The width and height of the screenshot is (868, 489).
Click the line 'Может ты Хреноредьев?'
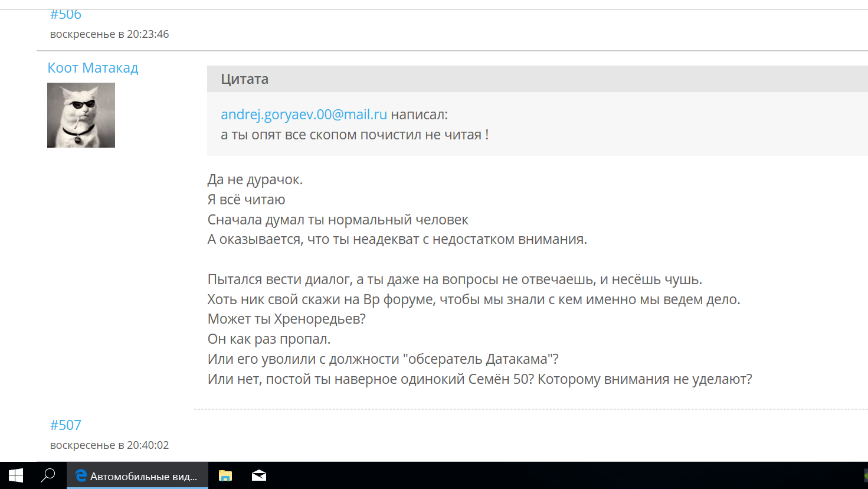coord(287,320)
